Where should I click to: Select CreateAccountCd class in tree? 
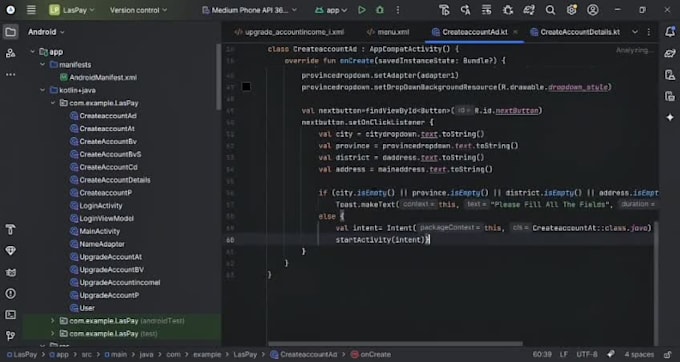click(104, 167)
